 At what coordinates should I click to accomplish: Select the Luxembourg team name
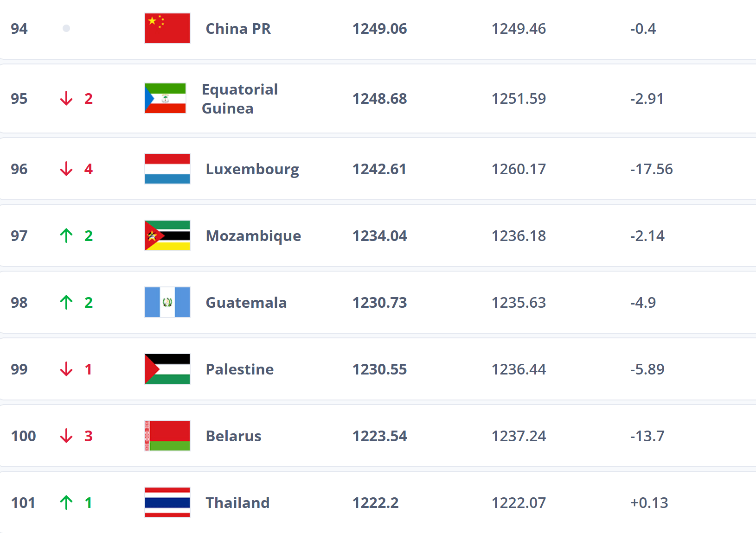click(252, 169)
